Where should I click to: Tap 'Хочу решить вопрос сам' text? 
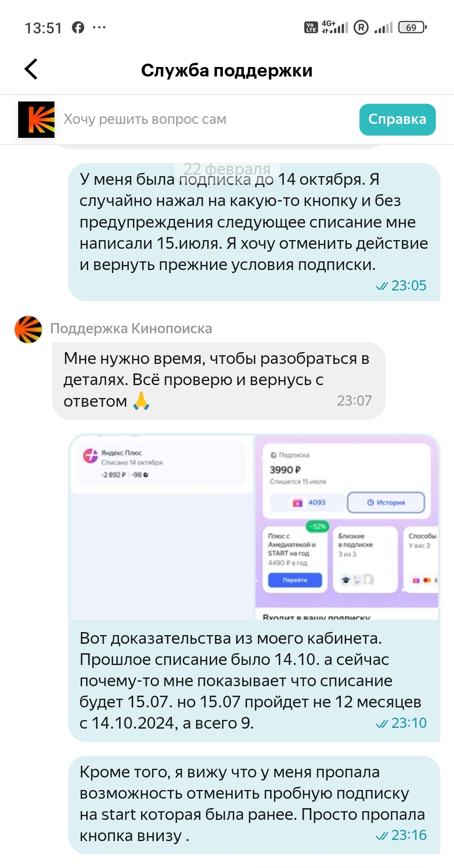tap(145, 119)
